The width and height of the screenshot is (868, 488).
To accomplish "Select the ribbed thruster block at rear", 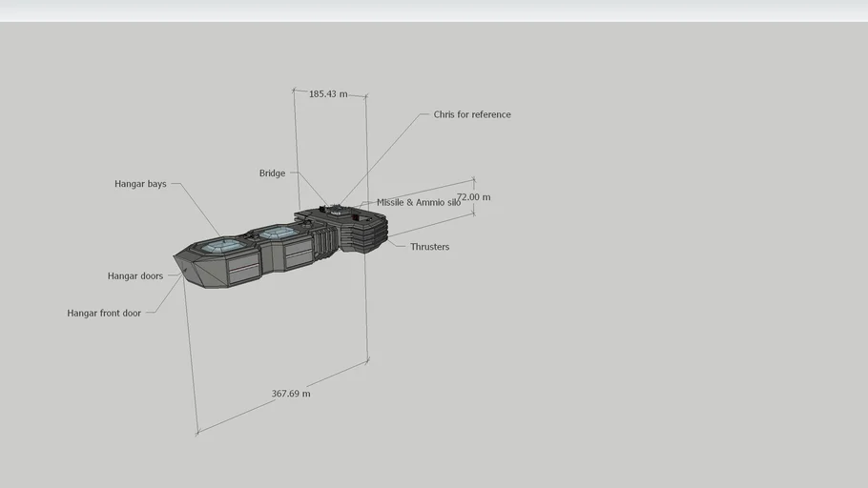I will [370, 233].
